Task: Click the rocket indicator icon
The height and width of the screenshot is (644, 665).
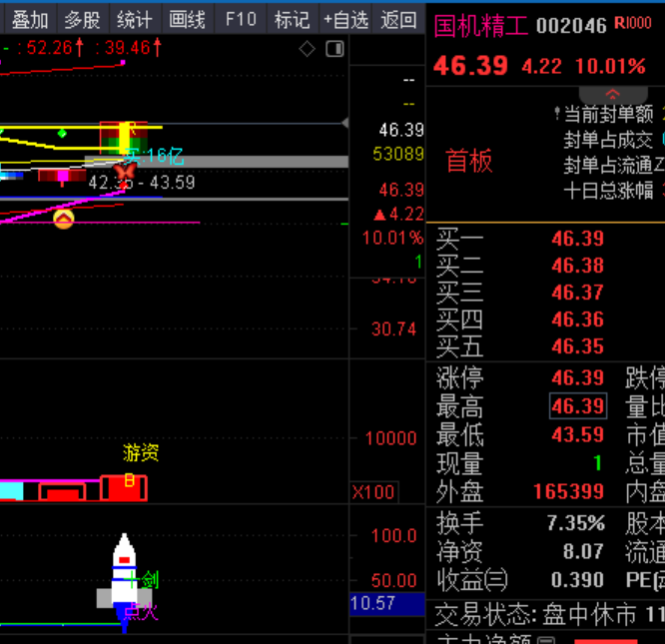Action: [x=124, y=581]
